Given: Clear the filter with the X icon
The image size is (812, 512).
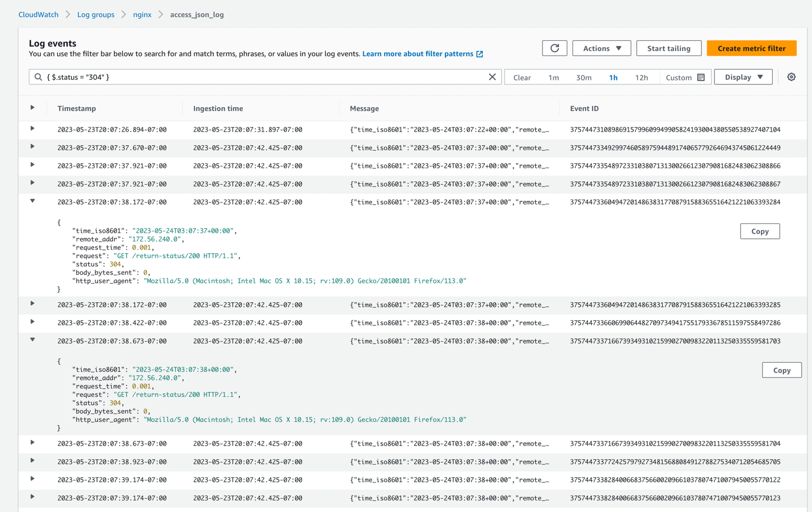Looking at the screenshot, I should (x=492, y=77).
